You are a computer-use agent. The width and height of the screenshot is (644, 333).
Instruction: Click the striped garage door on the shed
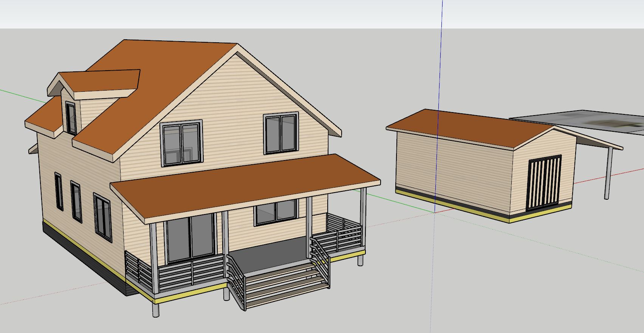coord(544,183)
